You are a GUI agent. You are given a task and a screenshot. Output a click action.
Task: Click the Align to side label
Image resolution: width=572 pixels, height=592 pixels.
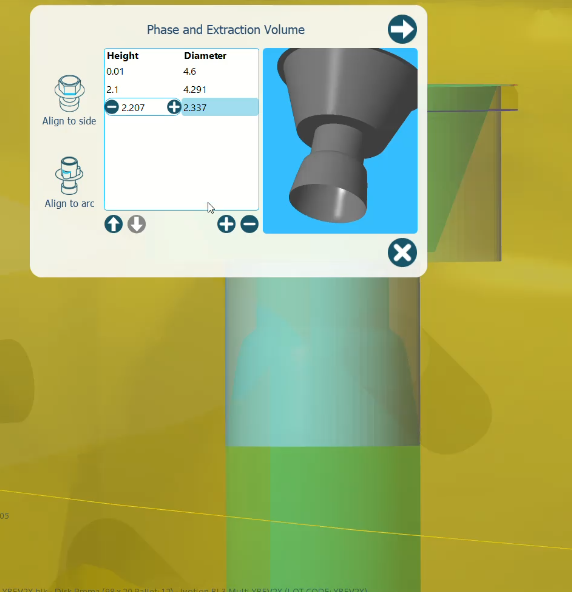pyautogui.click(x=69, y=121)
